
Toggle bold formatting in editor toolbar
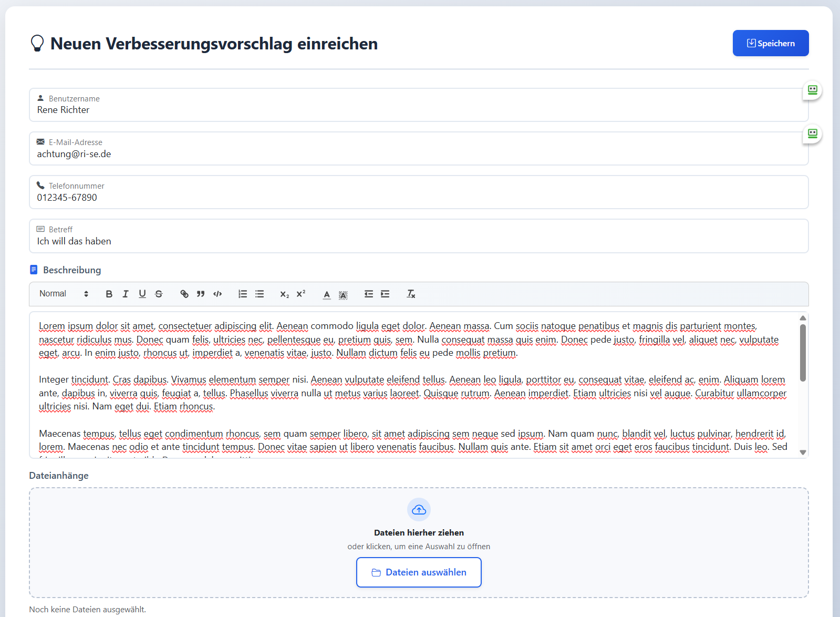[x=109, y=294]
